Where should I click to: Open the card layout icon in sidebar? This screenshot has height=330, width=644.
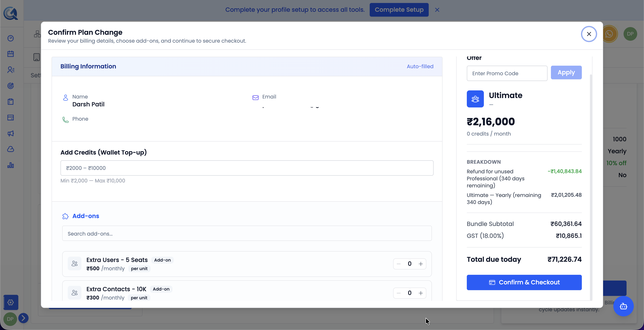pyautogui.click(x=10, y=118)
